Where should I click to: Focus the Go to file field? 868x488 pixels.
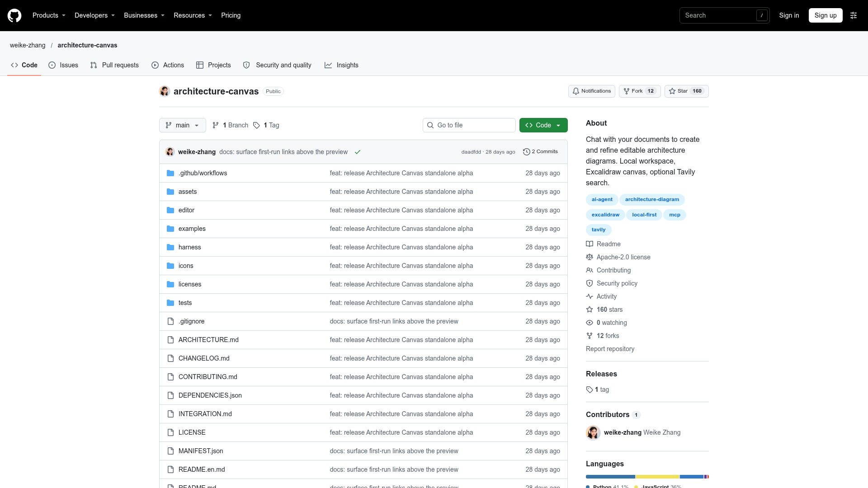(x=469, y=125)
